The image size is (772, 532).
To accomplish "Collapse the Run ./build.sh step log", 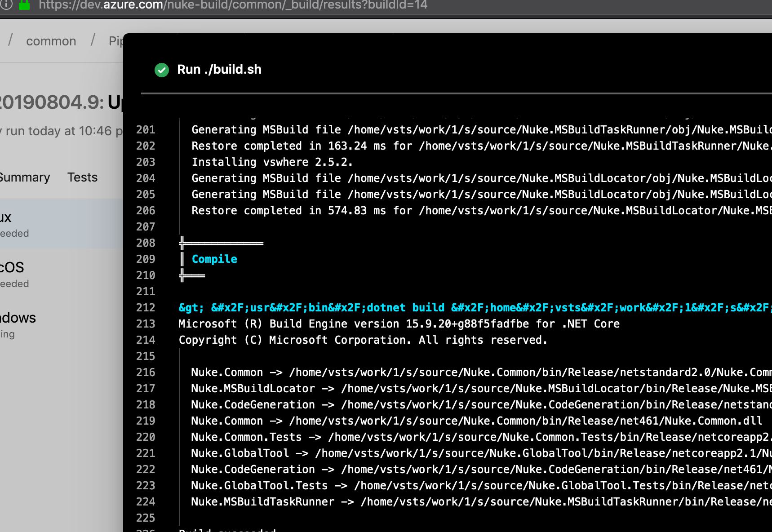I will pyautogui.click(x=219, y=69).
